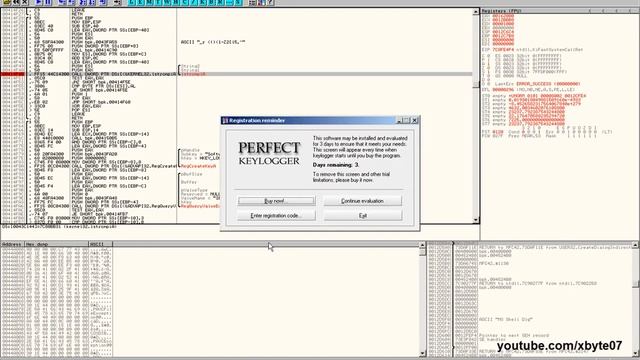Open the Handles window with the H button
Screen dimensions: 640x360
[x=176, y=2]
